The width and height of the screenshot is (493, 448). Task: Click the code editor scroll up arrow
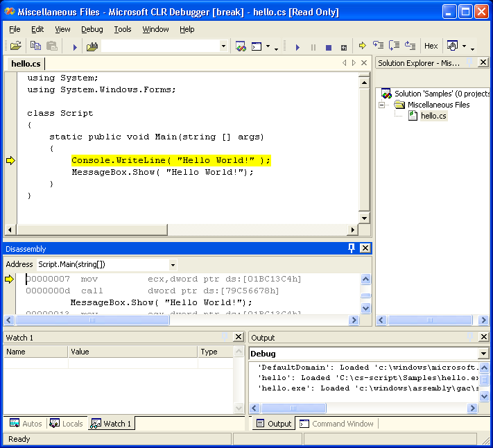pyautogui.click(x=364, y=83)
